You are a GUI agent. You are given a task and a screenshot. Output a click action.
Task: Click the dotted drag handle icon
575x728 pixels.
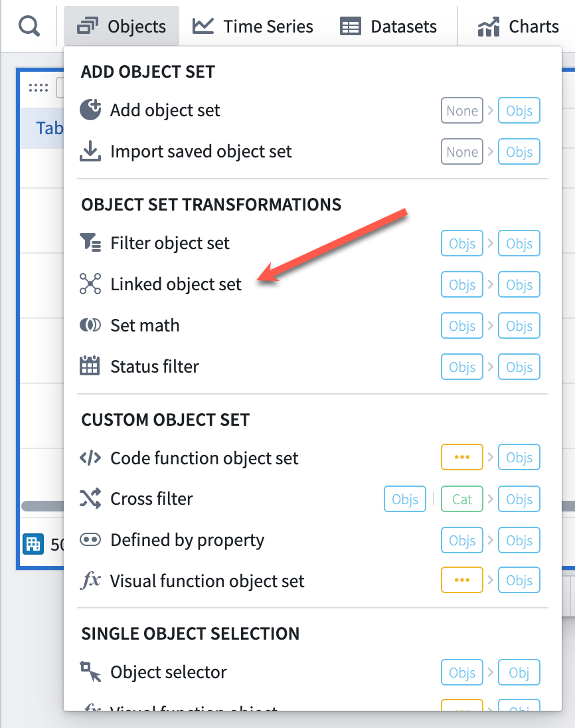pos(39,87)
